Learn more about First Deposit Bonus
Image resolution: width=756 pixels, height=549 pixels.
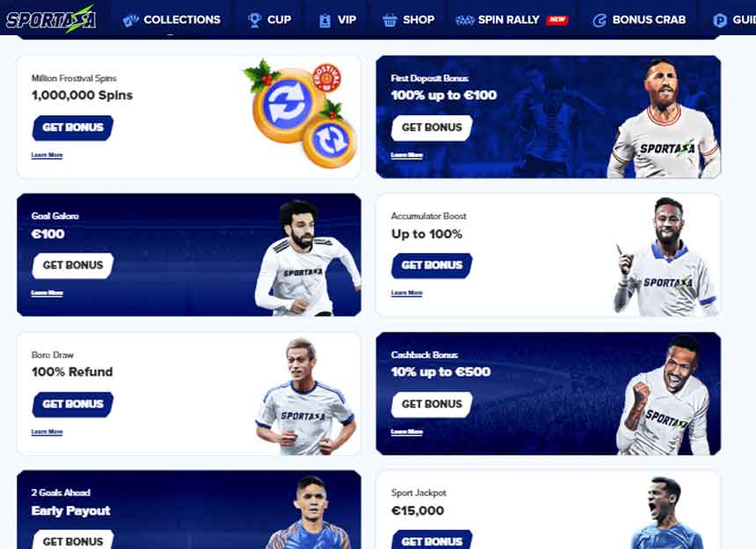406,155
